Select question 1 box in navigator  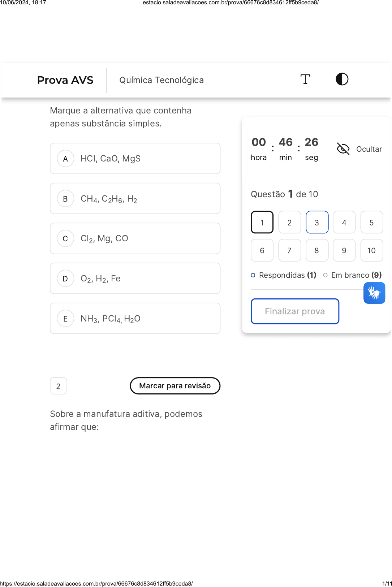(x=262, y=223)
